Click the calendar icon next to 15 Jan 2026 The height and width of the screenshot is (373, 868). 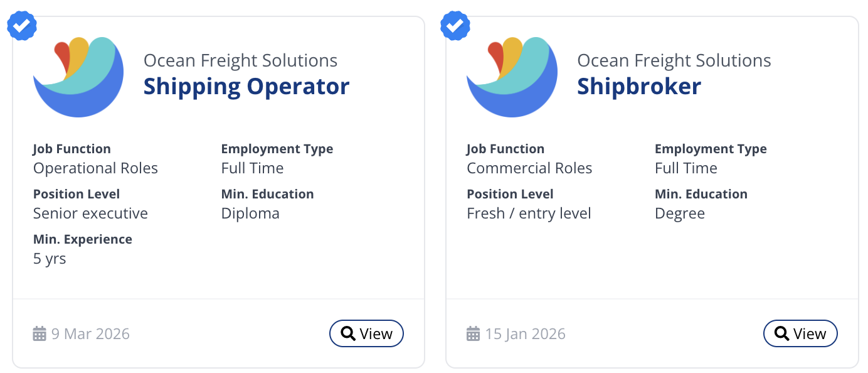(474, 333)
